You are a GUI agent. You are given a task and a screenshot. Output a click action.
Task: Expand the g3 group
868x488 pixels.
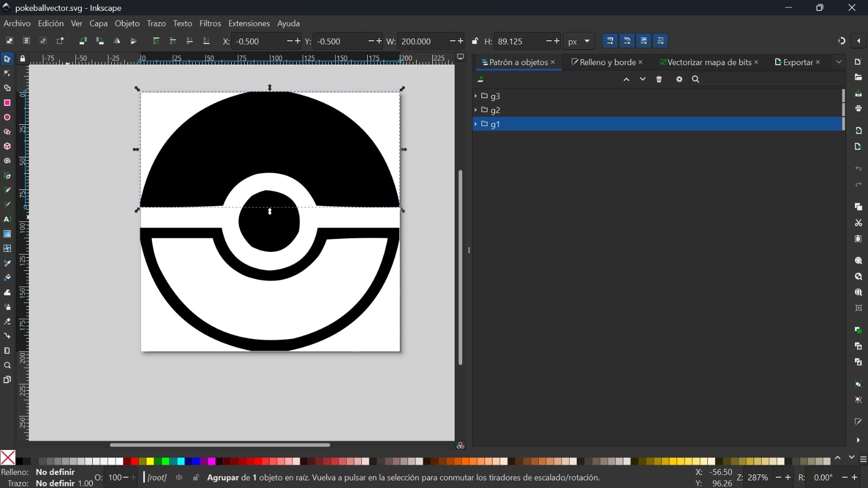[476, 96]
